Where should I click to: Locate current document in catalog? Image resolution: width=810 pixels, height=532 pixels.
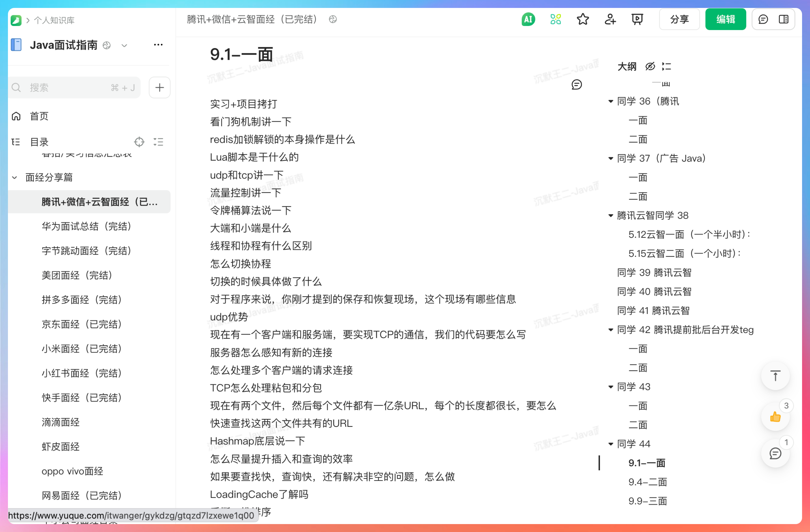[139, 142]
